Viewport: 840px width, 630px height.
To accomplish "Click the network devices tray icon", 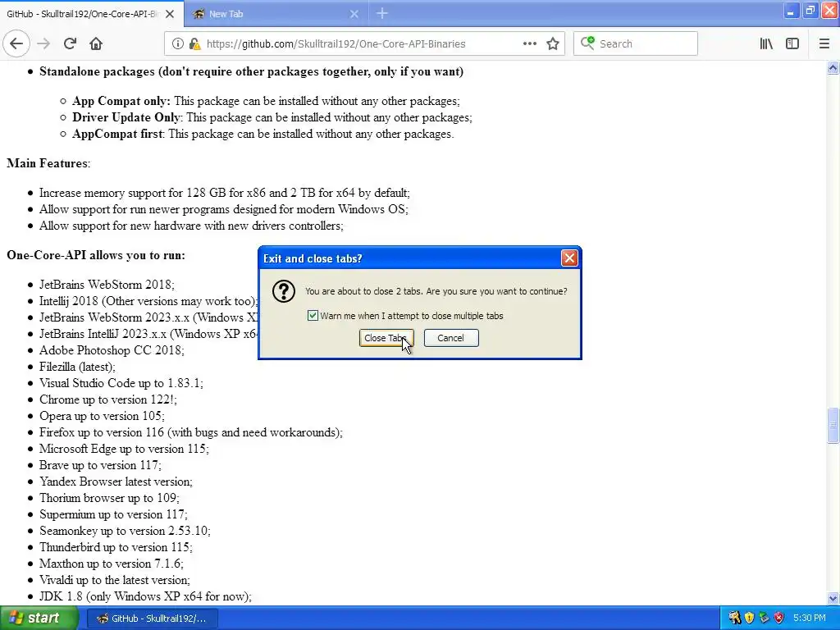I will click(x=765, y=619).
